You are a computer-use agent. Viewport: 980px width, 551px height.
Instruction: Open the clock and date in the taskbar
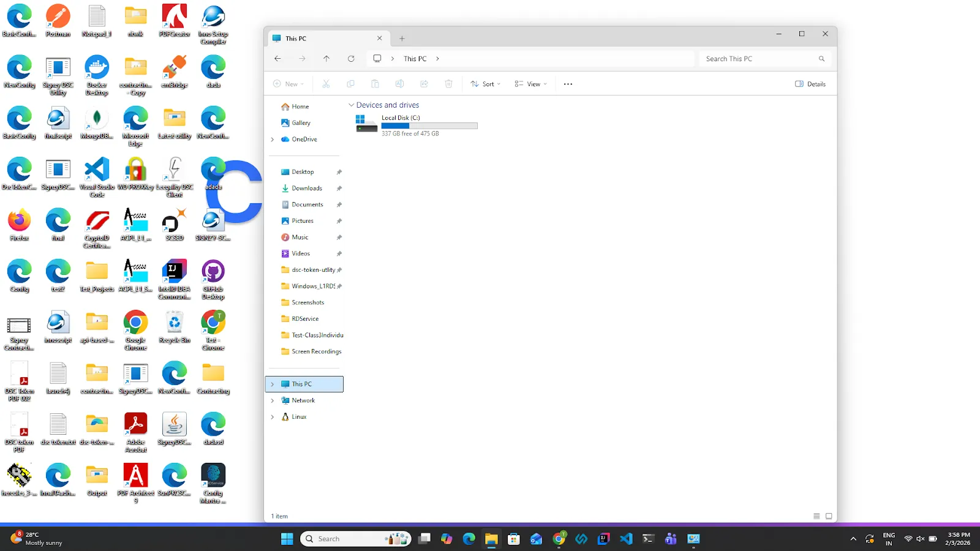pos(958,539)
